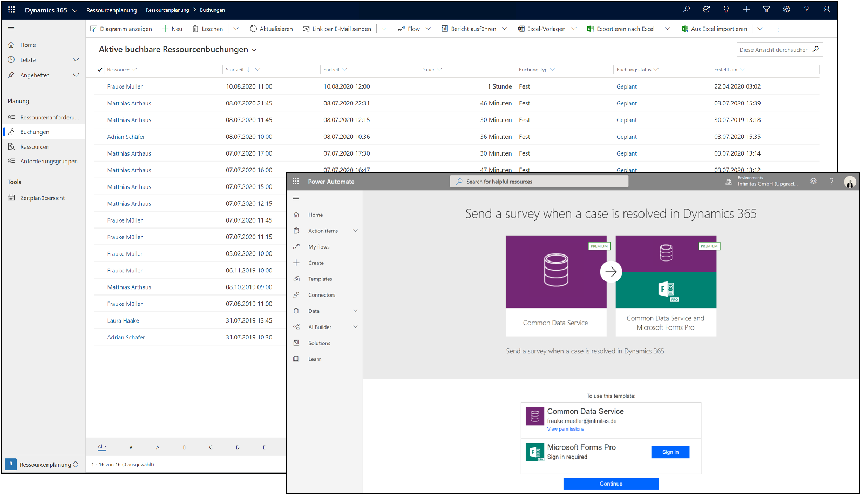Open the Startzeit column dropdown
868x496 pixels.
256,69
